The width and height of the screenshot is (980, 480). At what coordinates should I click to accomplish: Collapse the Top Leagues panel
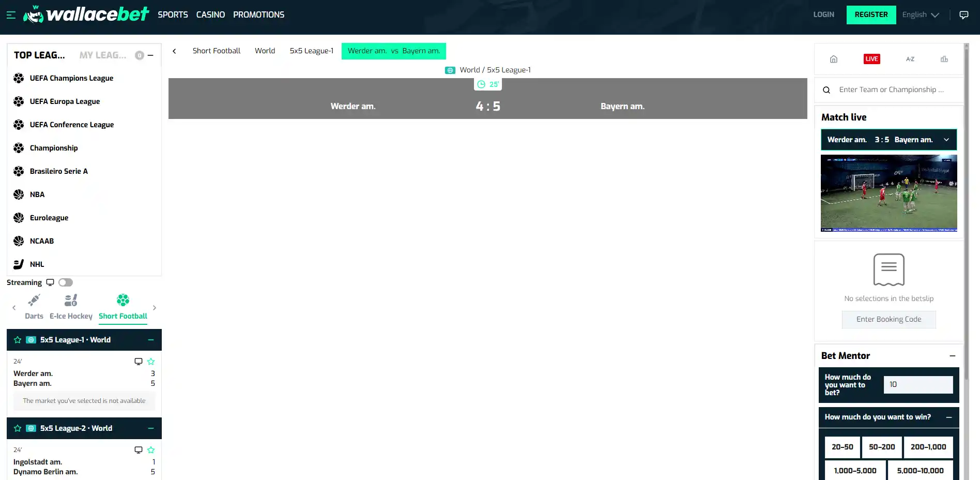[150, 55]
